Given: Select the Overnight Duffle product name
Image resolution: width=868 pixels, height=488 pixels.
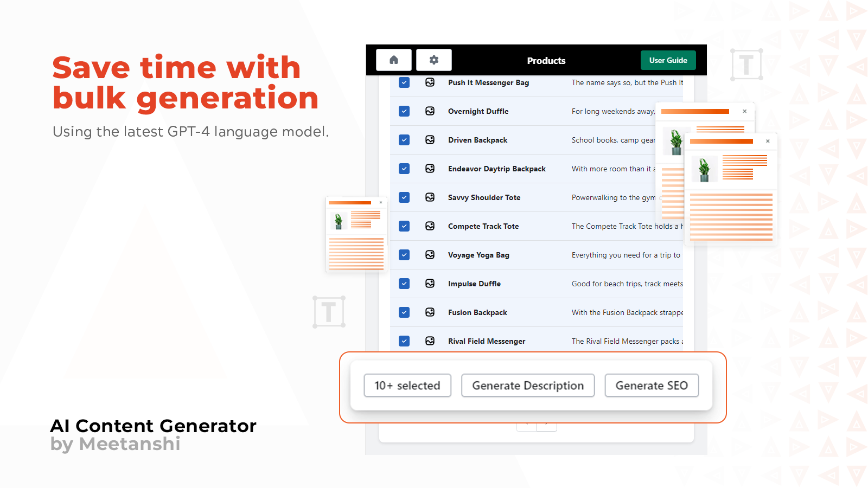Looking at the screenshot, I should point(478,111).
